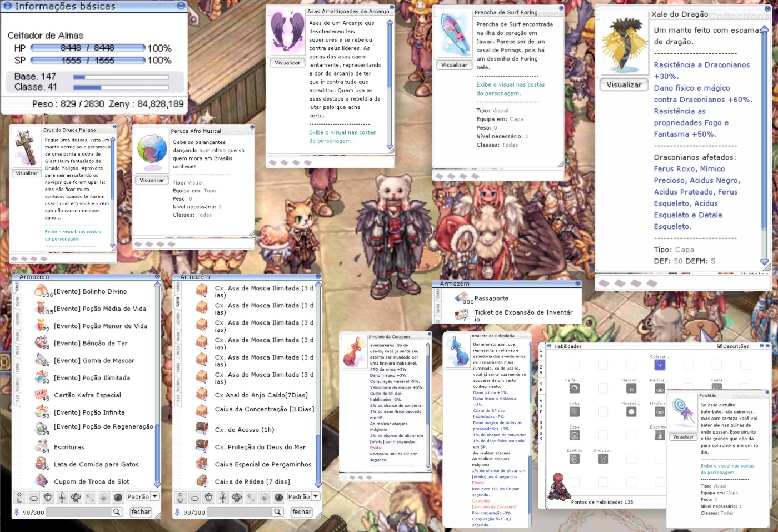Click fechar in middle Armazém
This screenshot has width=778, height=532.
tap(302, 512)
